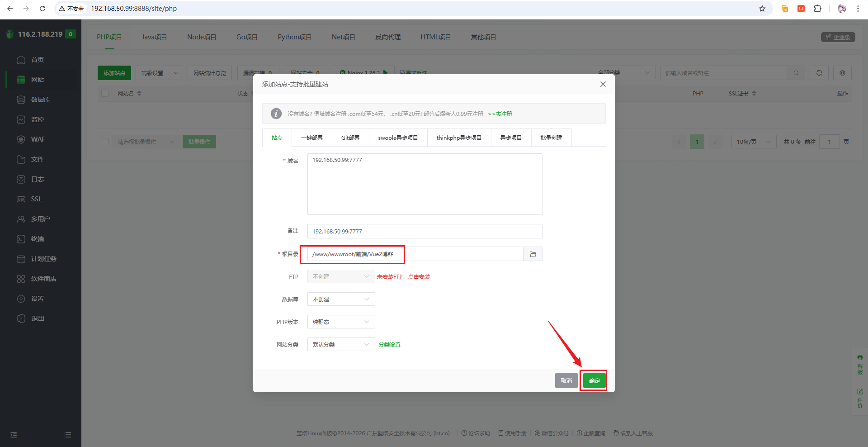This screenshot has width=868, height=447.
Task: Go to WAF in the sidebar
Action: click(x=38, y=139)
